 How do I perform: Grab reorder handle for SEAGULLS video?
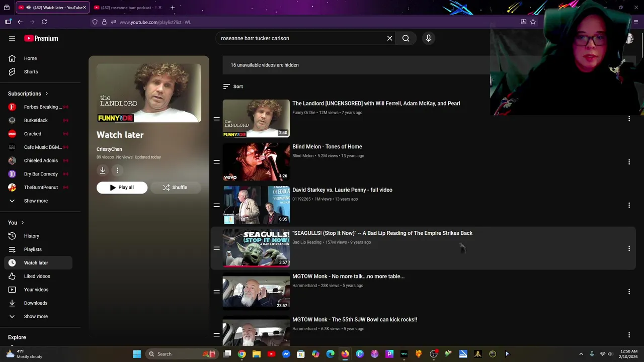216,248
